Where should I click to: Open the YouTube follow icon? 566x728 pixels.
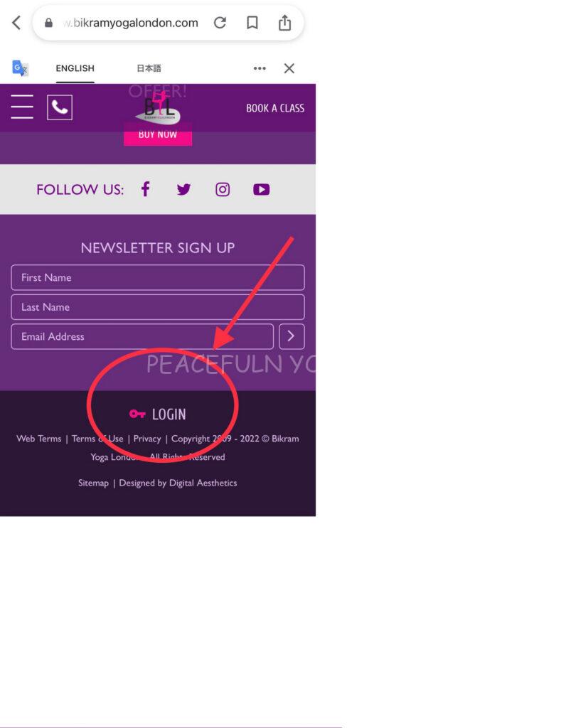[x=262, y=189]
